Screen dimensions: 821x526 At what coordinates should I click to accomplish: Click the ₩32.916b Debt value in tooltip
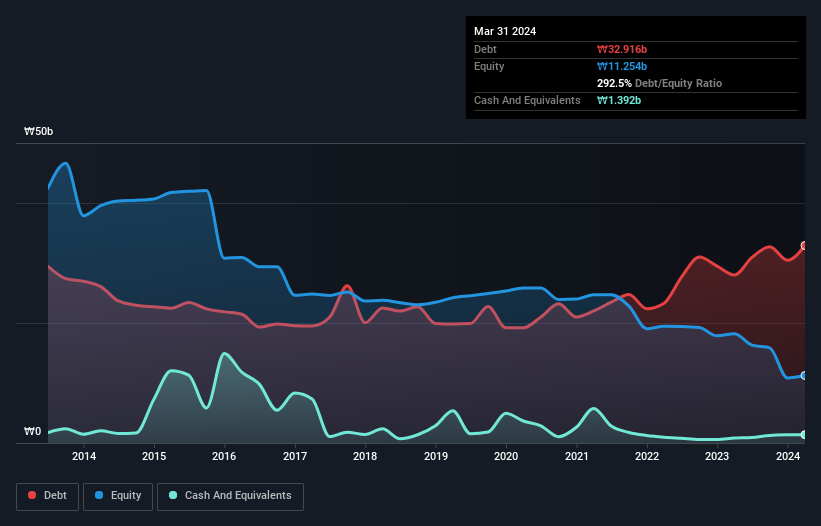pos(622,49)
